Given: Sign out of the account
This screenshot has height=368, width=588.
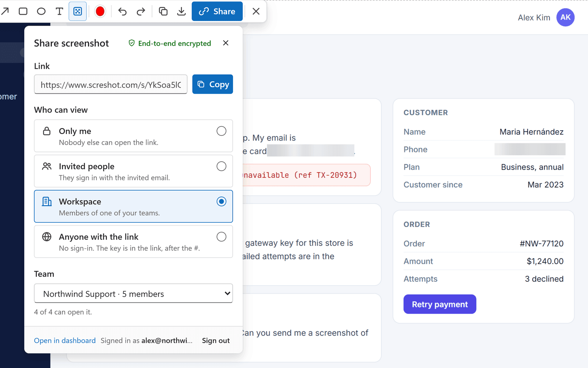Looking at the screenshot, I should [x=216, y=340].
